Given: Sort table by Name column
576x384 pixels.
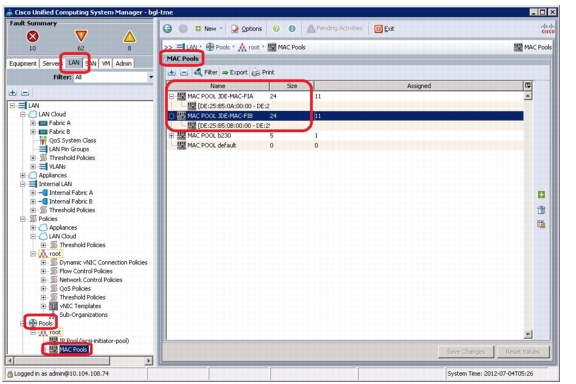Looking at the screenshot, I should pyautogui.click(x=218, y=86).
